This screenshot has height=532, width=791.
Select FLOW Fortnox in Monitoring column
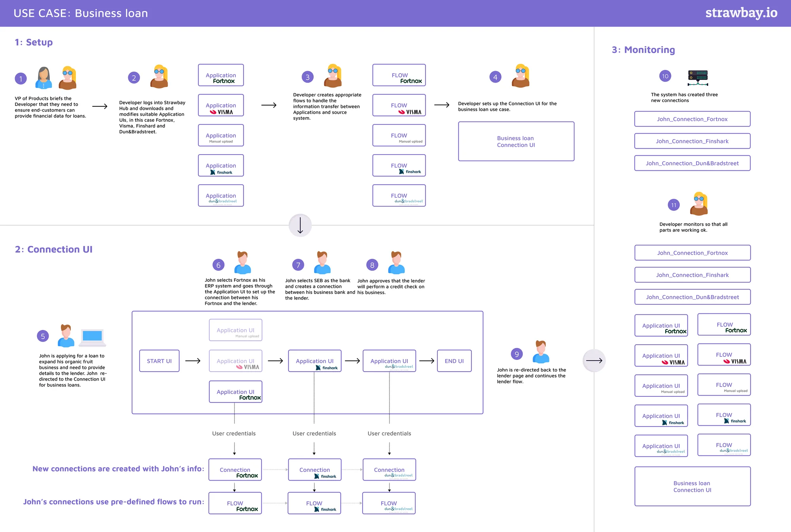724,324
